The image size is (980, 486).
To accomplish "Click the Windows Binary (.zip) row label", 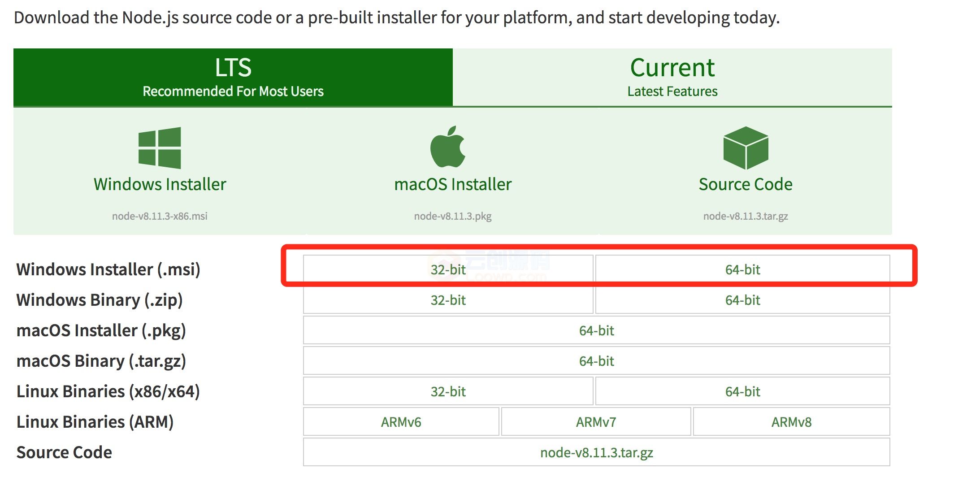I will [100, 300].
